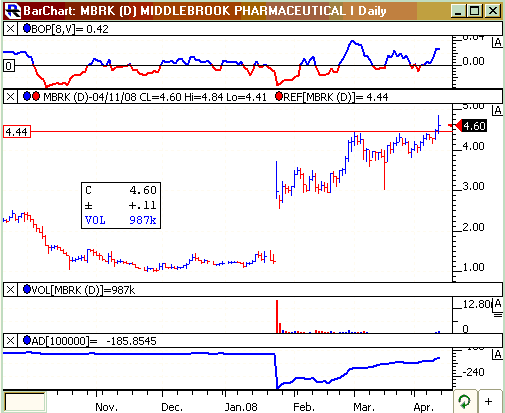Close the BOP indicator pane
505x413 pixels.
[10, 29]
